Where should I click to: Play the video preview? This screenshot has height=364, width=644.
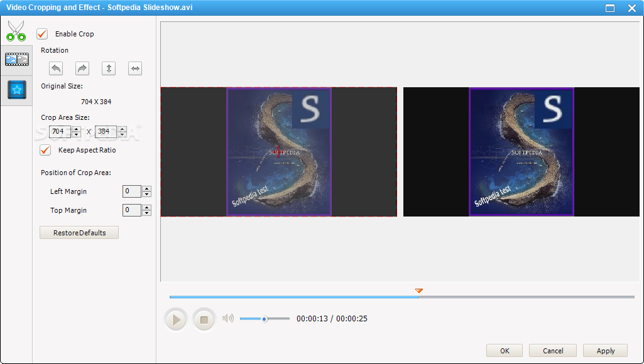(176, 319)
